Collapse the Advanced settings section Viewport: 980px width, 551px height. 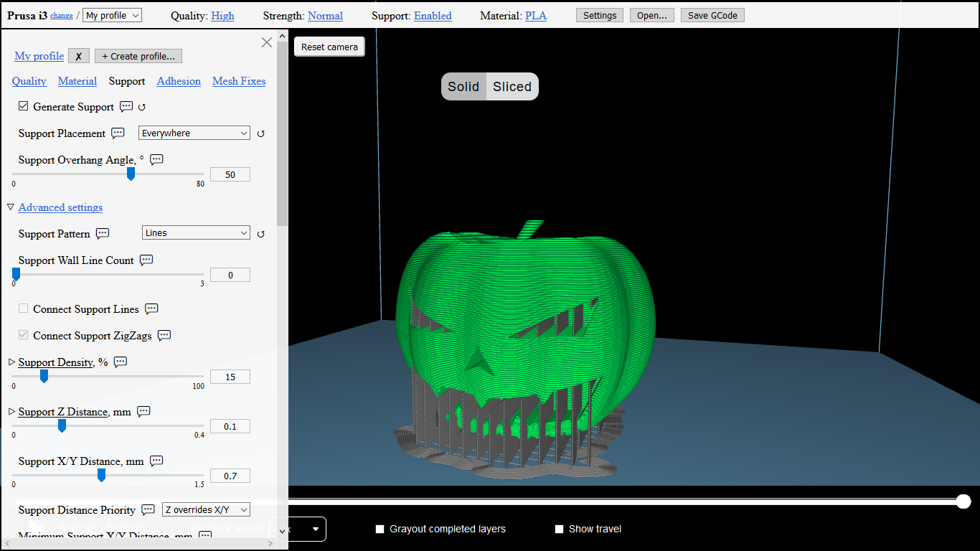[x=60, y=207]
